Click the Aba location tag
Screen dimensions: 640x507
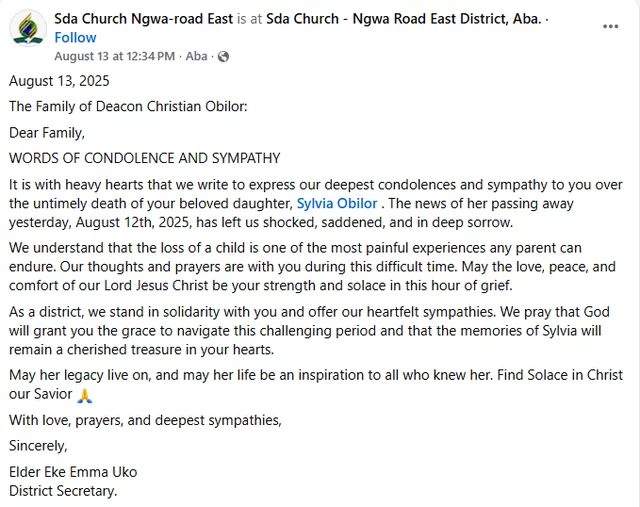[196, 56]
